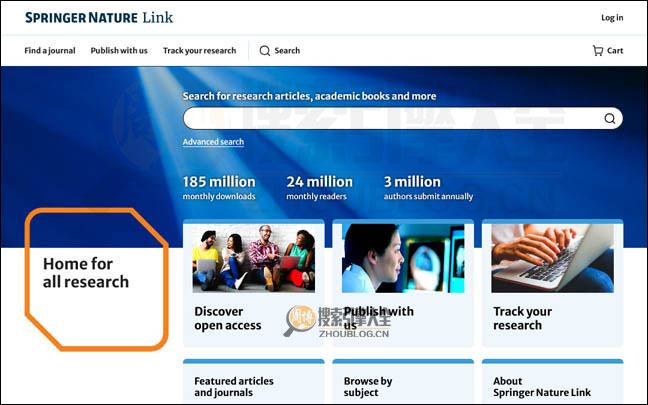Click the shopping cart icon

(598, 50)
